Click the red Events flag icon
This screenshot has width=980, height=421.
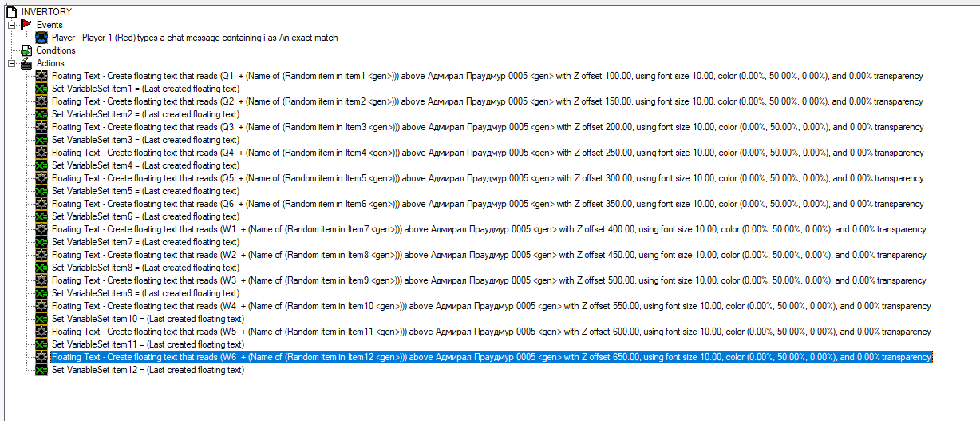[x=26, y=25]
